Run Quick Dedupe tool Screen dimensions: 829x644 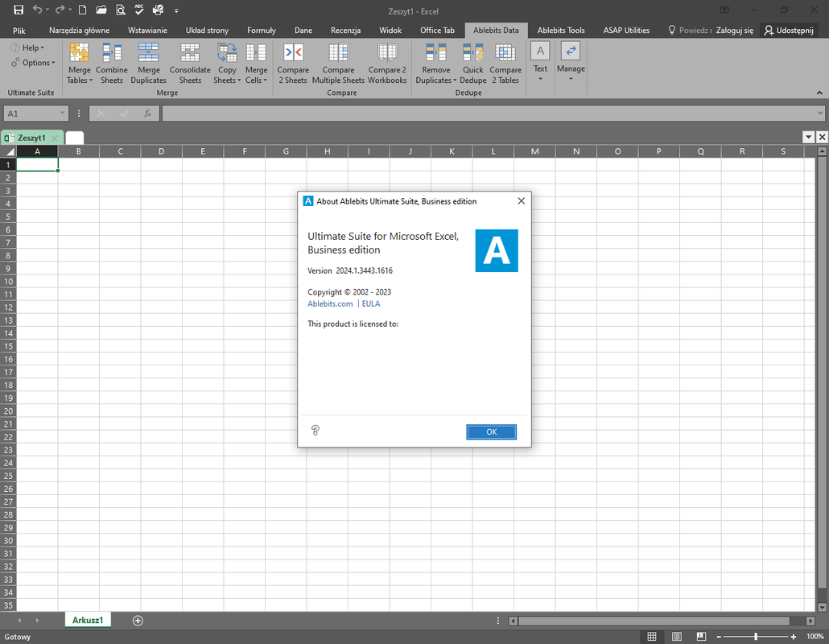pos(472,64)
